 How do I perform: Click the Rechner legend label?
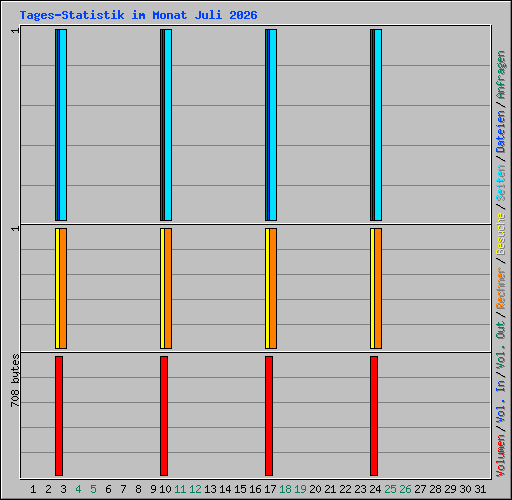501,288
